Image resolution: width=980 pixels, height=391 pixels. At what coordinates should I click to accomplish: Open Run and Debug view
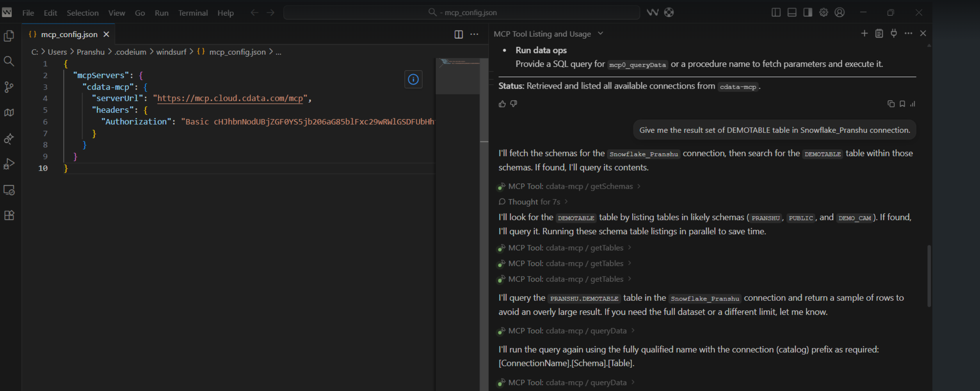[9, 164]
